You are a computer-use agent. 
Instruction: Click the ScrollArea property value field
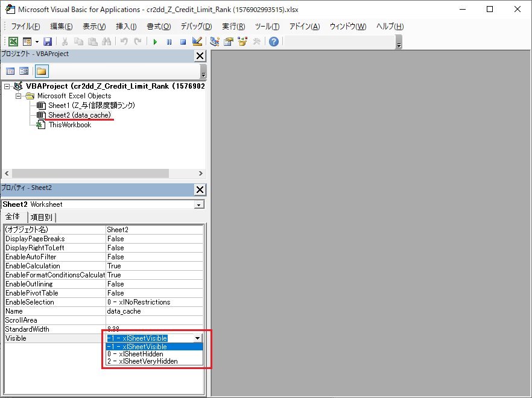click(x=154, y=320)
